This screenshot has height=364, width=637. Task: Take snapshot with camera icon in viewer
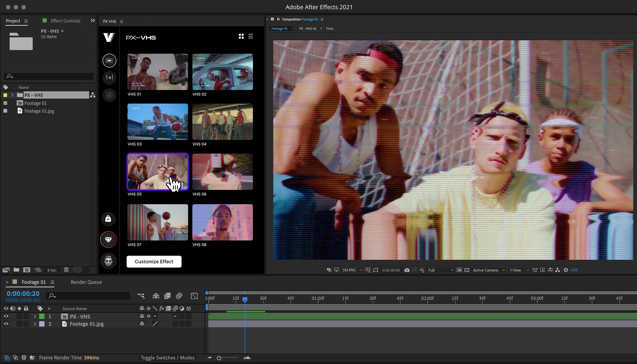point(407,270)
